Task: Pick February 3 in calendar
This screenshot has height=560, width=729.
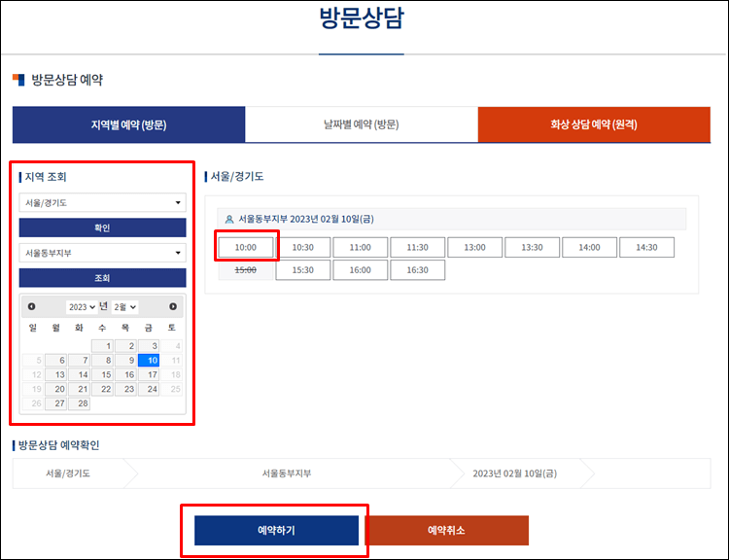Action: click(149, 346)
